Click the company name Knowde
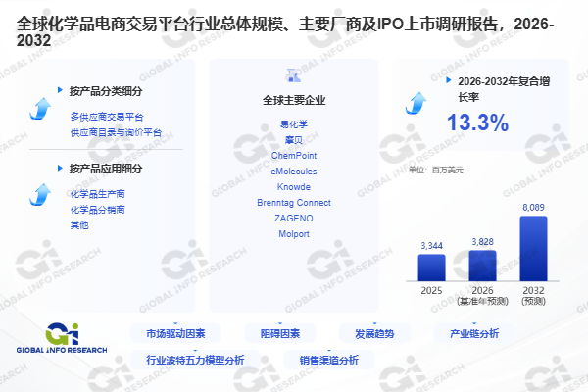The width and height of the screenshot is (588, 392). click(294, 187)
